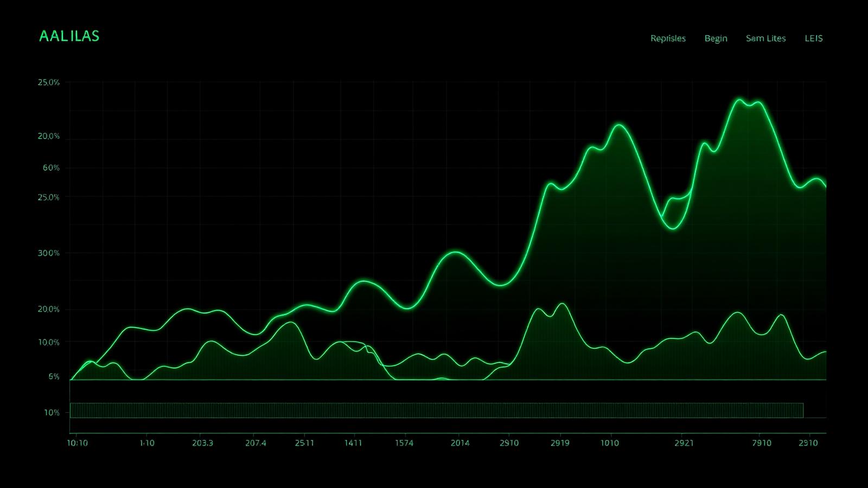
Task: Select x-axis label 2919
Action: pos(560,443)
